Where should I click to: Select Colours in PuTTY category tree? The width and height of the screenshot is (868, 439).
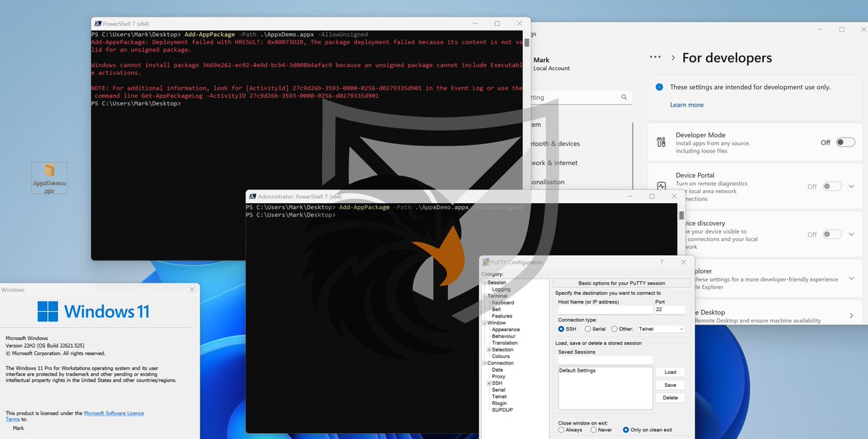(x=501, y=356)
